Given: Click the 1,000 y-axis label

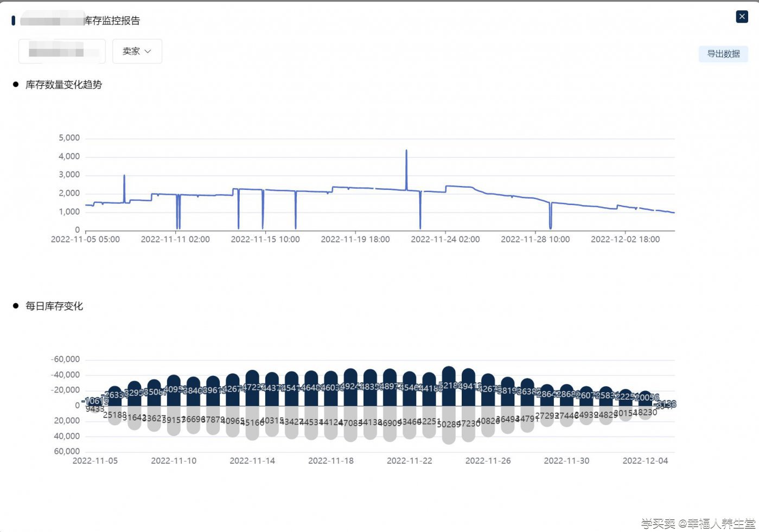Looking at the screenshot, I should tap(69, 211).
